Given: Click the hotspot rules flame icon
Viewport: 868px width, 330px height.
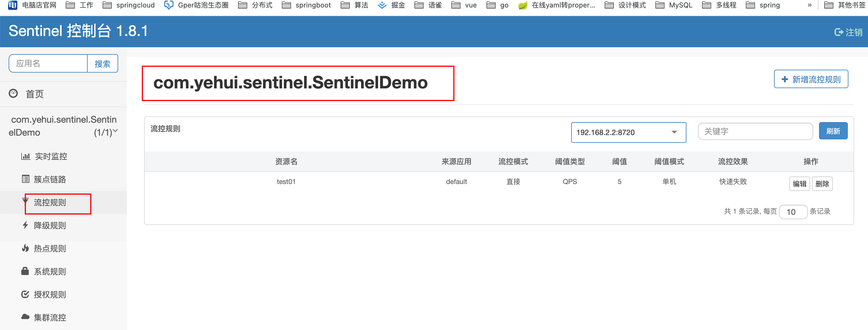Looking at the screenshot, I should (x=26, y=248).
